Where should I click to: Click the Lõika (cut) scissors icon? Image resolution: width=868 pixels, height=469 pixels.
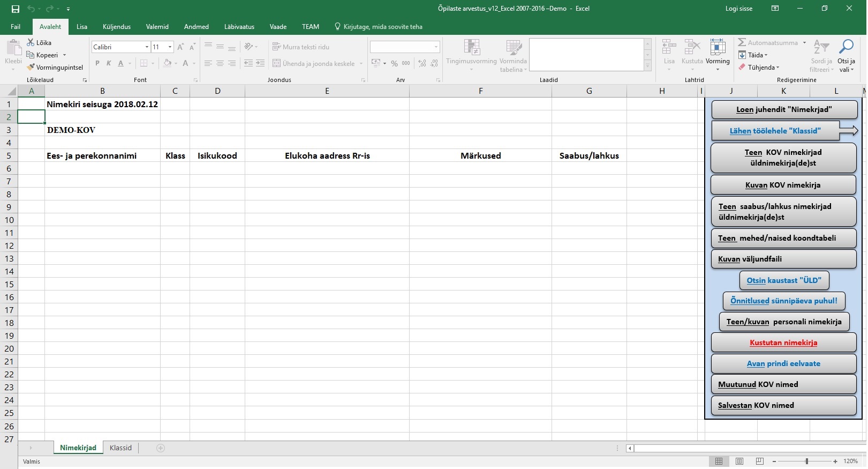[31, 42]
